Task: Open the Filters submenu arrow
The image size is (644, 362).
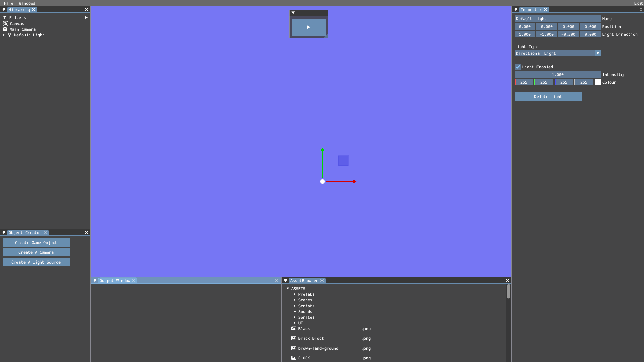Action: 86,17
